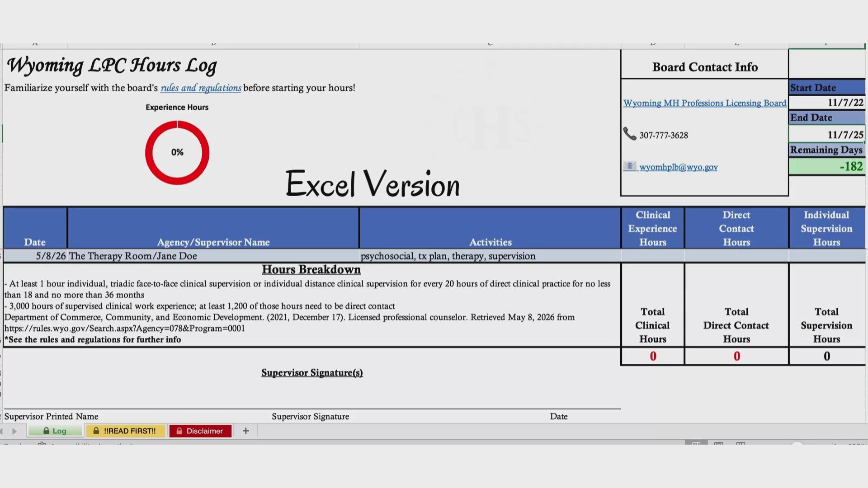Select the date cell 5/8/26
Viewport: 868px width, 488px height.
click(x=35, y=256)
